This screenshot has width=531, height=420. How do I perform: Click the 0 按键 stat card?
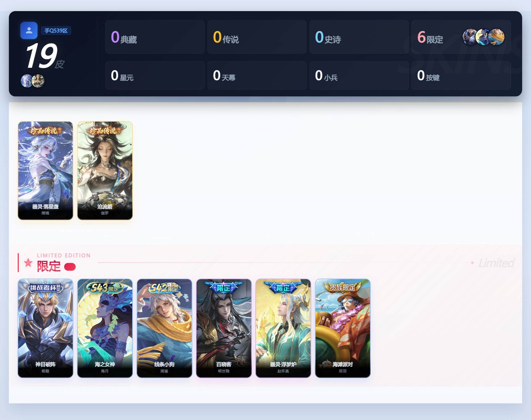461,75
